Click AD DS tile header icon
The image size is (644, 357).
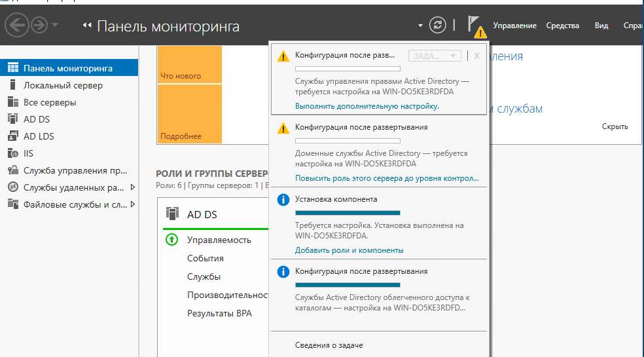click(173, 214)
